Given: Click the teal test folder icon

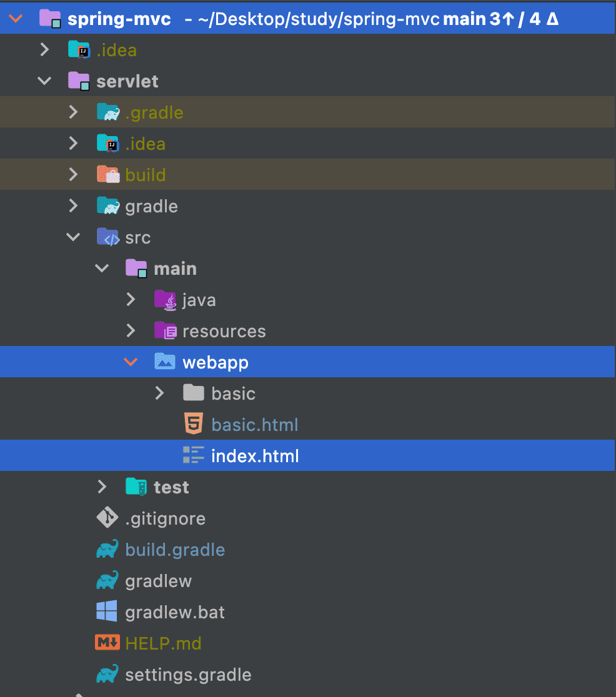Looking at the screenshot, I should tap(136, 487).
